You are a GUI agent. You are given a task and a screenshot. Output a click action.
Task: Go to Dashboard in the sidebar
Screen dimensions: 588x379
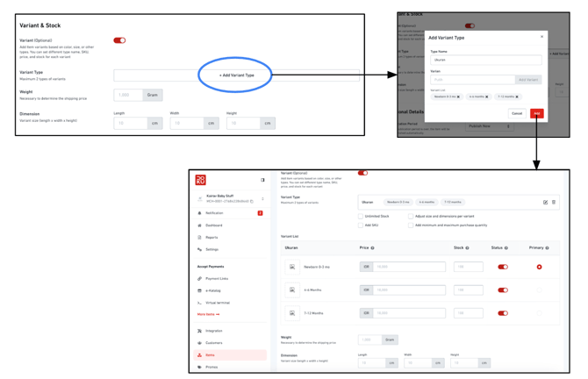(213, 225)
